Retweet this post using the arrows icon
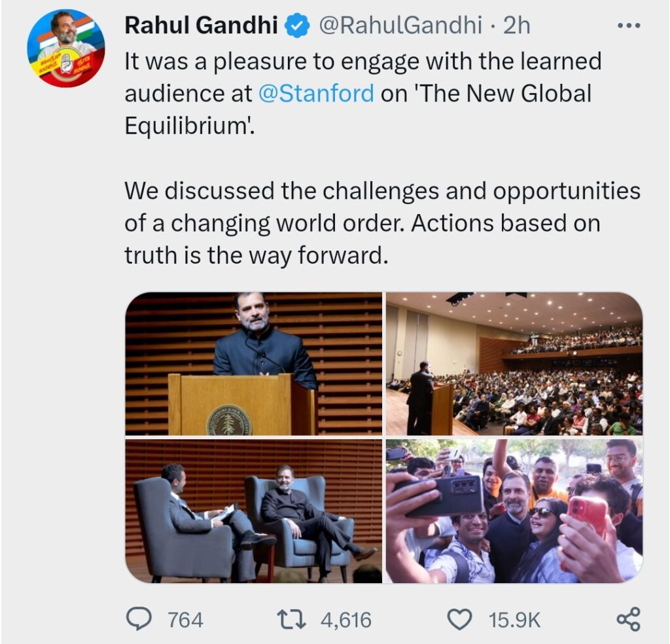This screenshot has height=644, width=670. tap(292, 619)
